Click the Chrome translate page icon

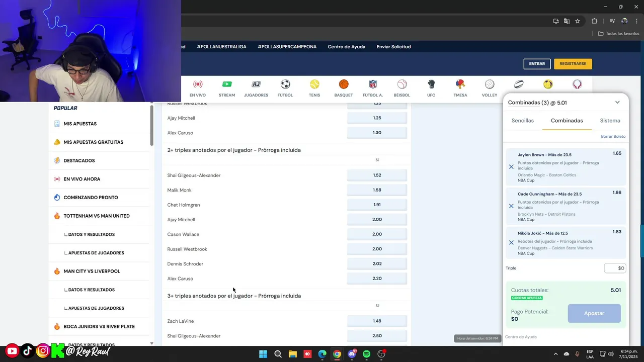(x=567, y=21)
